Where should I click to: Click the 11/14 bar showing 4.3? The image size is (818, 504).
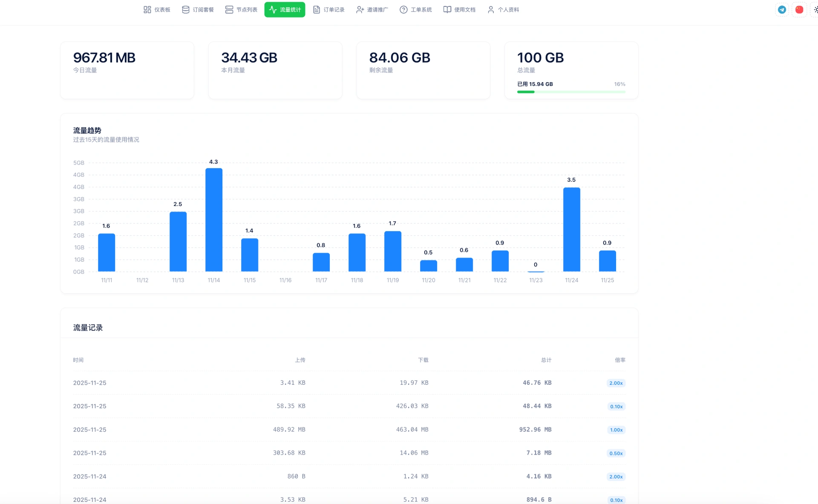[214, 220]
